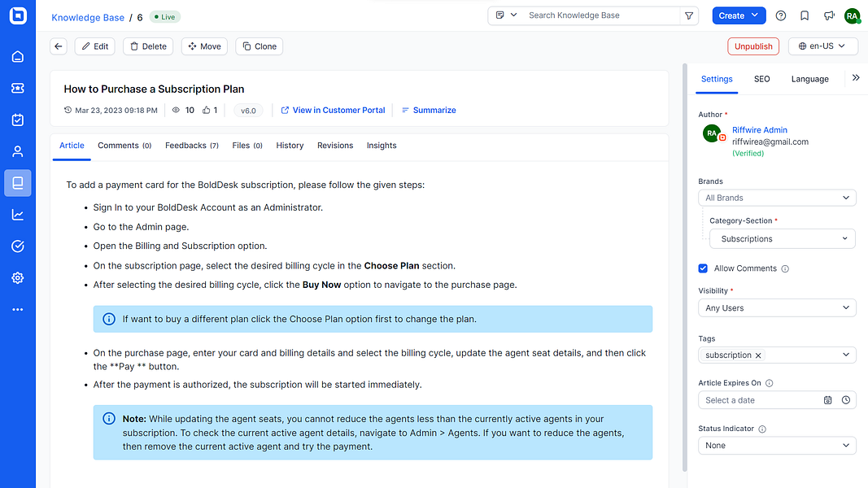This screenshot has width=868, height=488.
Task: Open the Category-Section Subscriptions dropdown
Action: (783, 238)
